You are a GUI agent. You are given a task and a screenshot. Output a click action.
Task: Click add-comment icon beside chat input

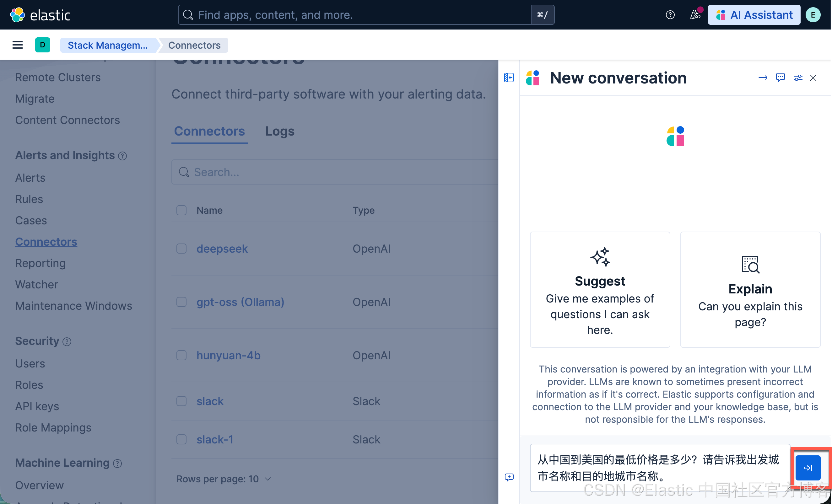(x=509, y=477)
